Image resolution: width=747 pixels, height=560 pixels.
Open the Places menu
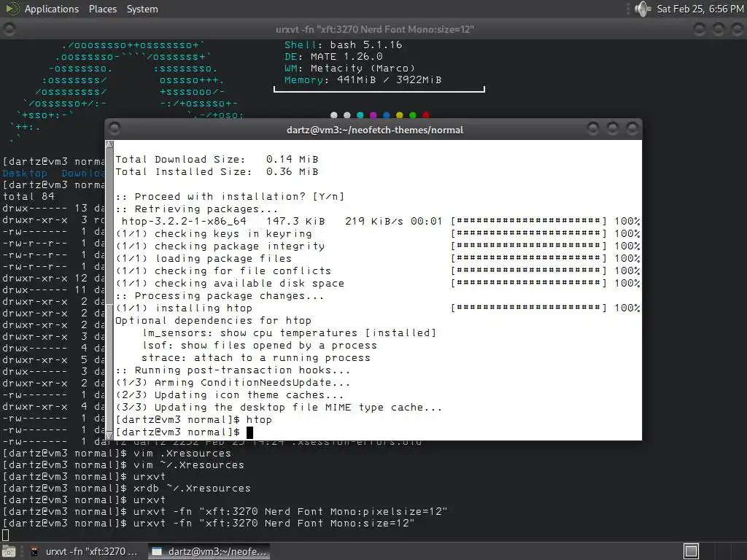click(x=102, y=9)
